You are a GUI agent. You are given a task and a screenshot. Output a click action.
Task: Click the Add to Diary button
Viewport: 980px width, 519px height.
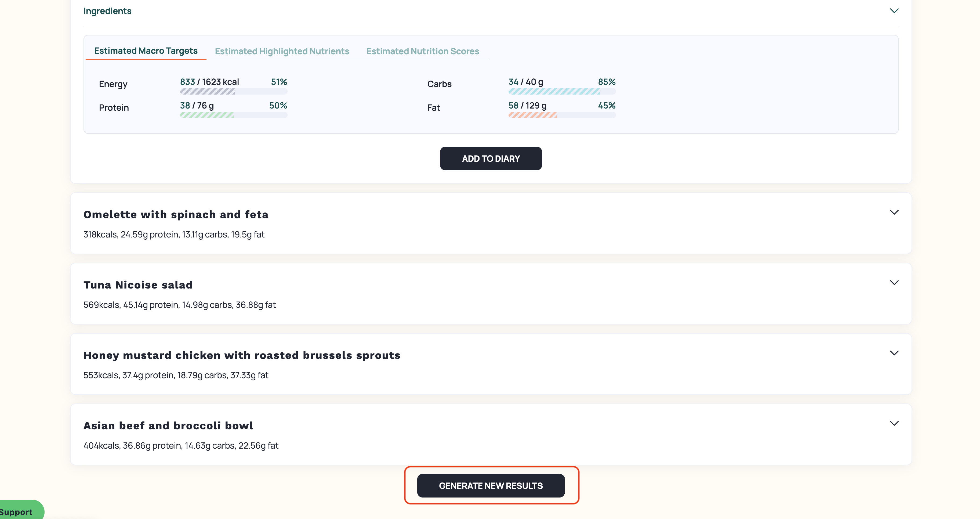point(491,158)
